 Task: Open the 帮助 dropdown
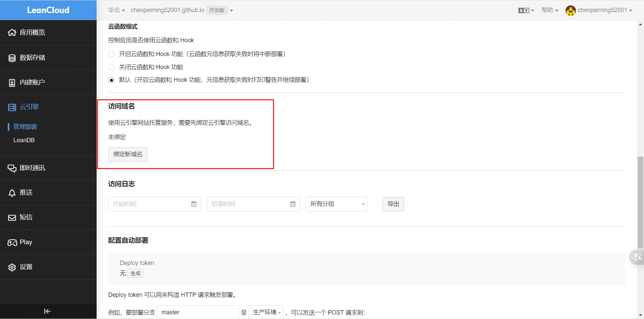(x=550, y=10)
